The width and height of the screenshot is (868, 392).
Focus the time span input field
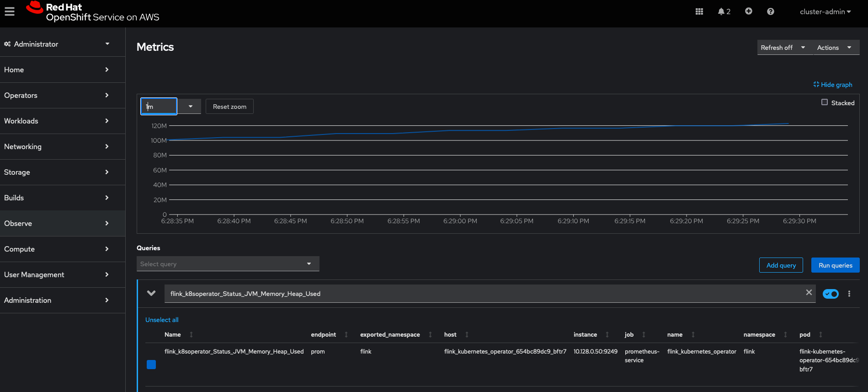coord(159,107)
